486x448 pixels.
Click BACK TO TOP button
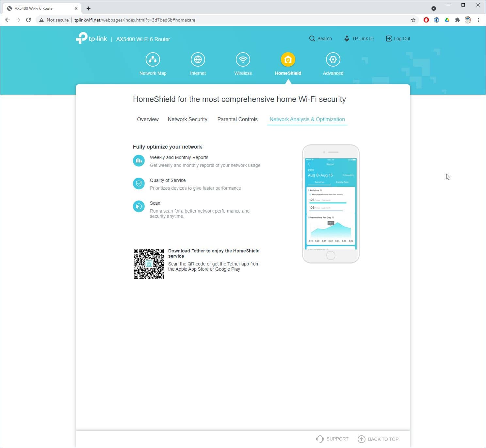(378, 439)
